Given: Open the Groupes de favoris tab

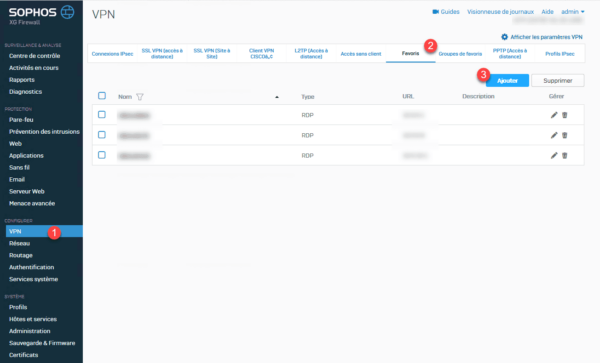Looking at the screenshot, I should [460, 54].
